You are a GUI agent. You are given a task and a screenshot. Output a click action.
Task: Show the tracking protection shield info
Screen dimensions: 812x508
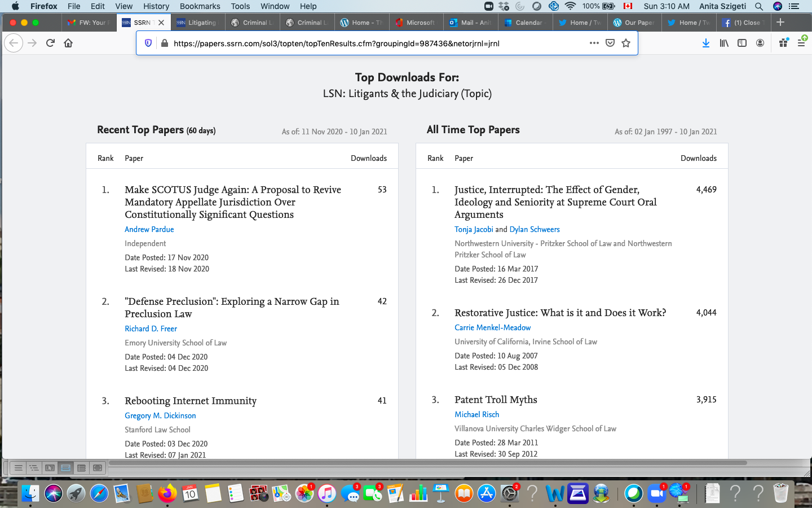[x=148, y=43]
